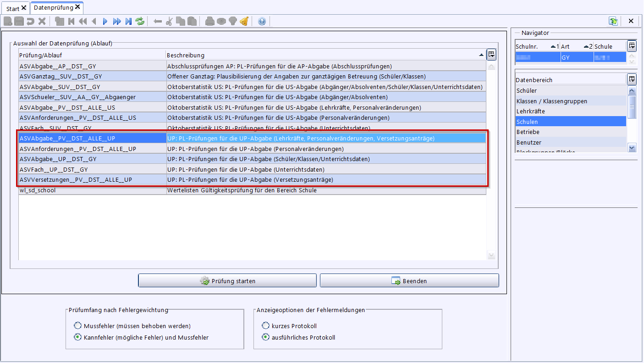Viewport: 644px width, 363px height.
Task: Select row ASVVersetzungen__PV__DST__ALLE__UP
Action: pos(252,179)
